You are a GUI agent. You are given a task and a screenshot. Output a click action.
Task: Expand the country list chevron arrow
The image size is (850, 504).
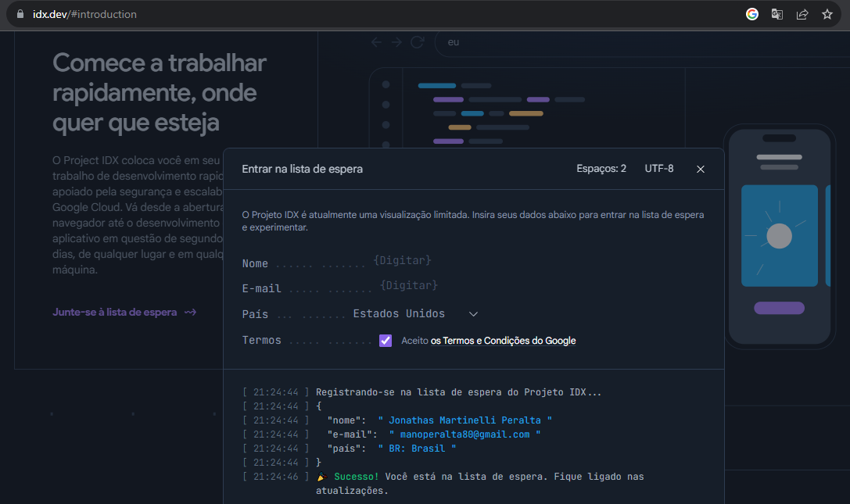(473, 314)
